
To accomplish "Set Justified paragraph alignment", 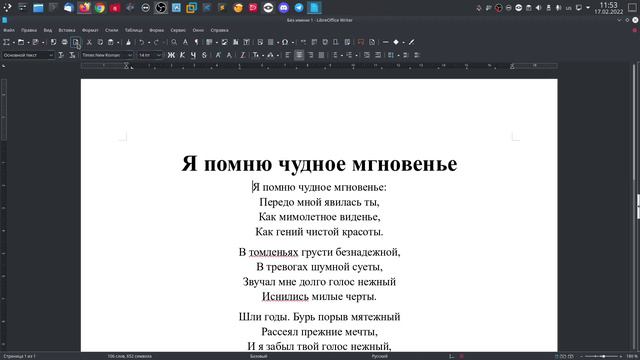I will pyautogui.click(x=322, y=55).
